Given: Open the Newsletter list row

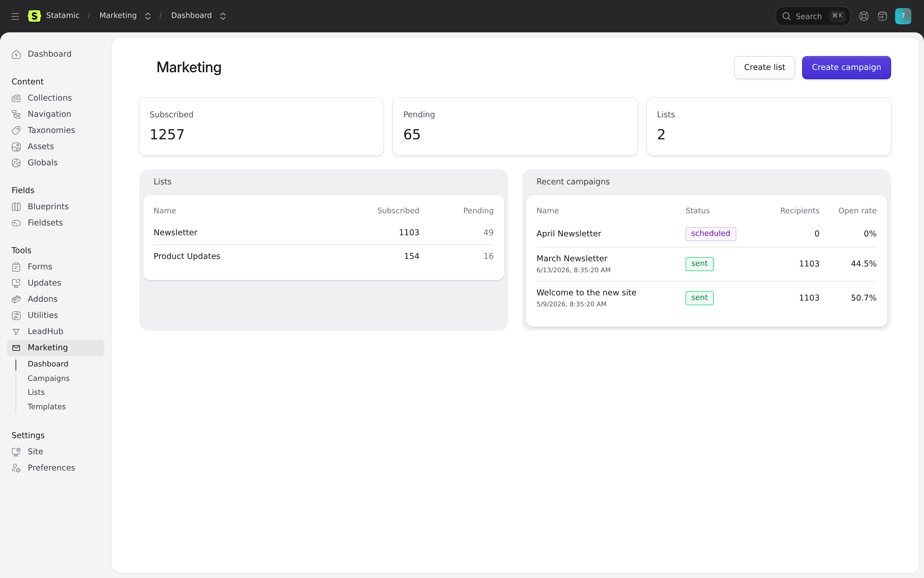Looking at the screenshot, I should [x=323, y=232].
